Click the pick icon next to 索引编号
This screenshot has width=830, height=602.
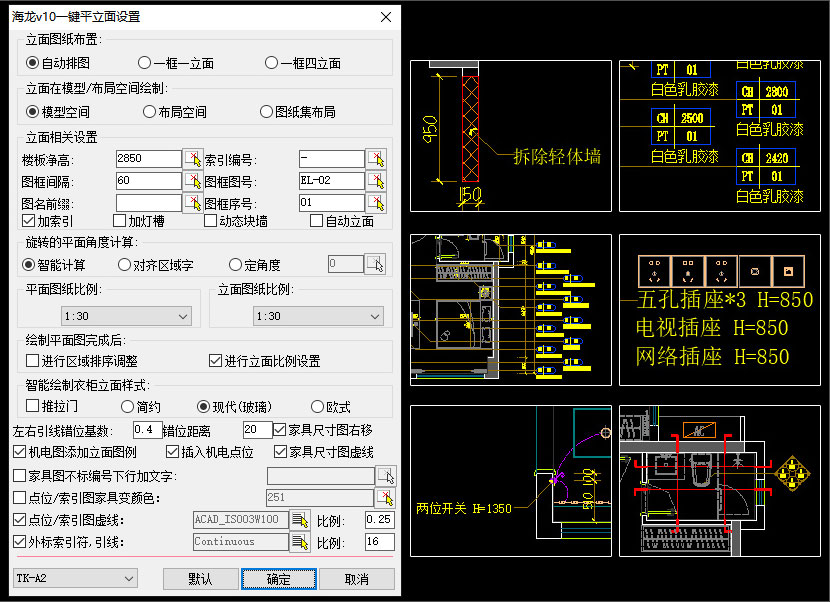(378, 158)
